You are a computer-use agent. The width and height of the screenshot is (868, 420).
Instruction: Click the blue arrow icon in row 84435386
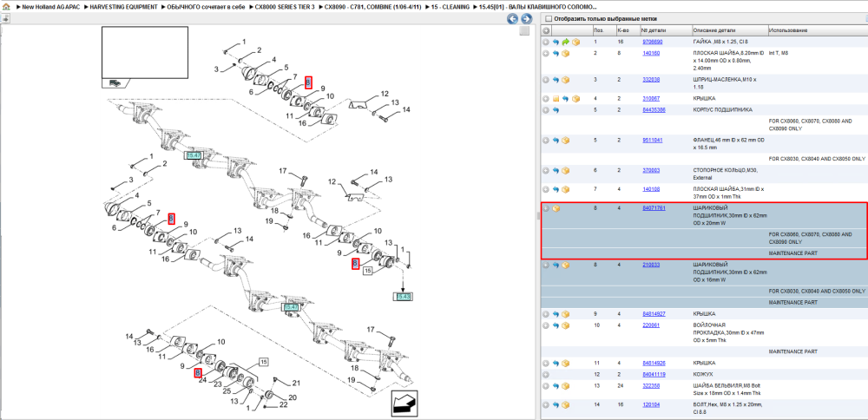coord(556,110)
